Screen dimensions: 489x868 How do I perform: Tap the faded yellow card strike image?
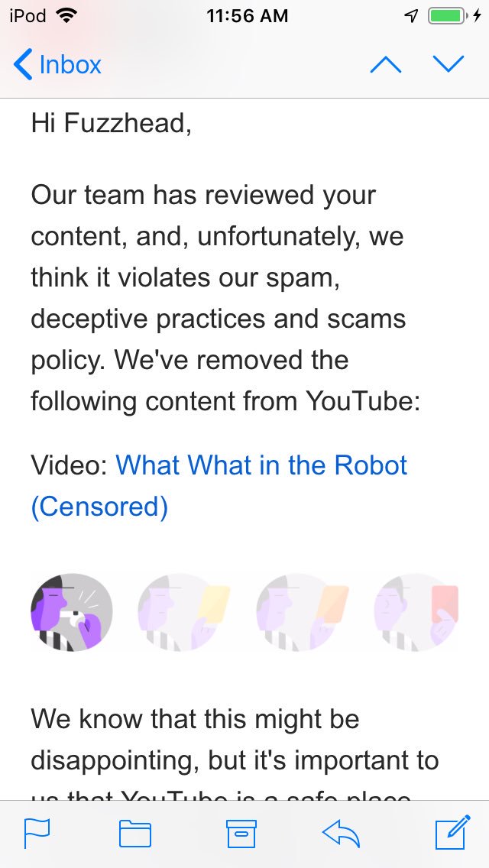click(x=184, y=612)
